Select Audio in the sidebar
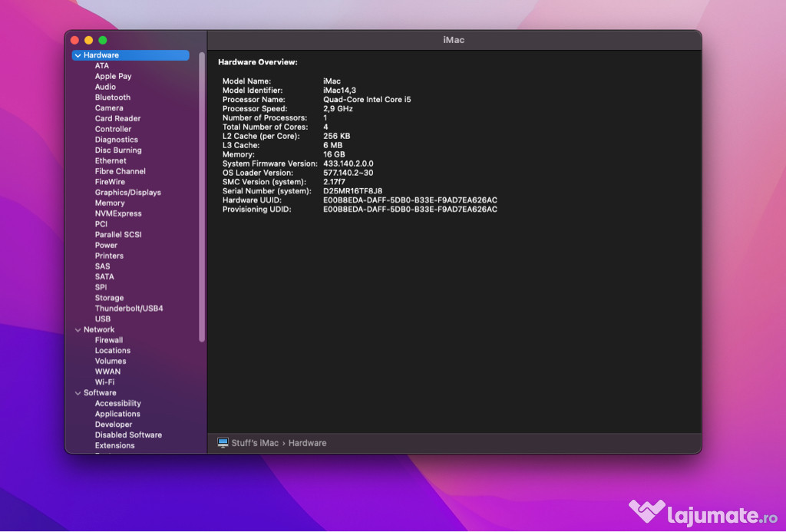 (x=105, y=87)
